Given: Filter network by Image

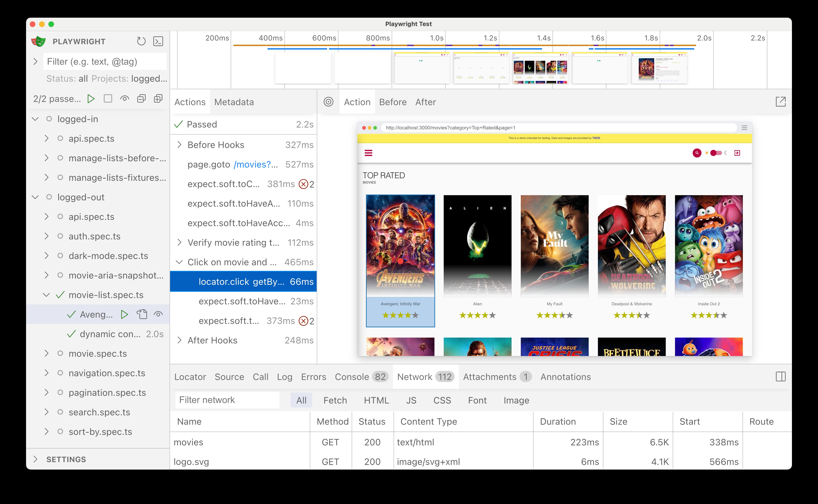Looking at the screenshot, I should point(516,400).
